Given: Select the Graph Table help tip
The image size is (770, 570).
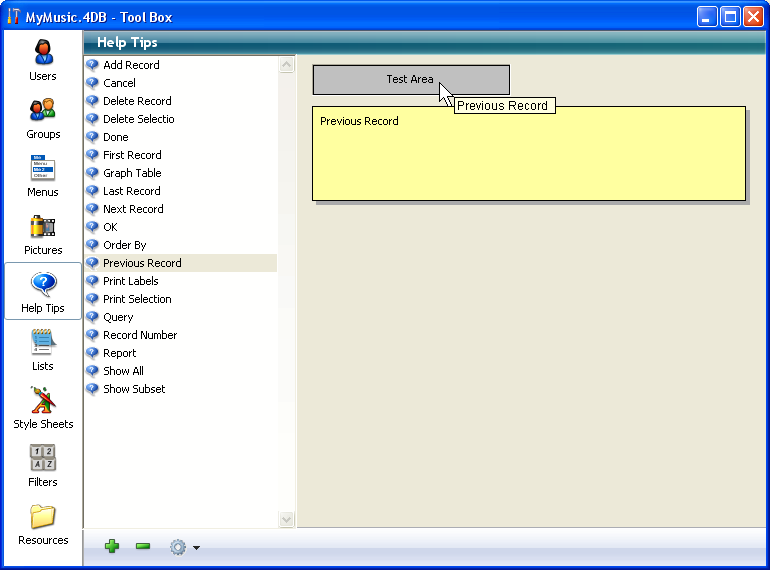Looking at the screenshot, I should coord(132,173).
